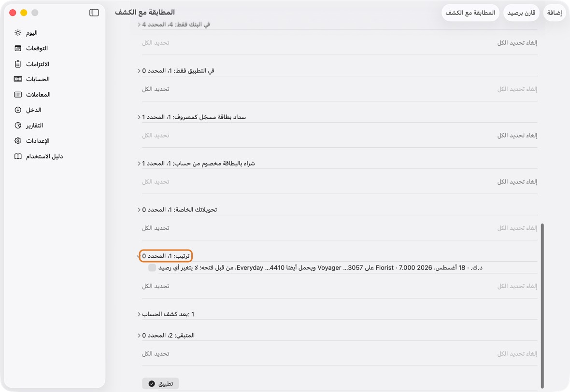
Task: Click the إضافة toolbar button
Action: coord(555,13)
